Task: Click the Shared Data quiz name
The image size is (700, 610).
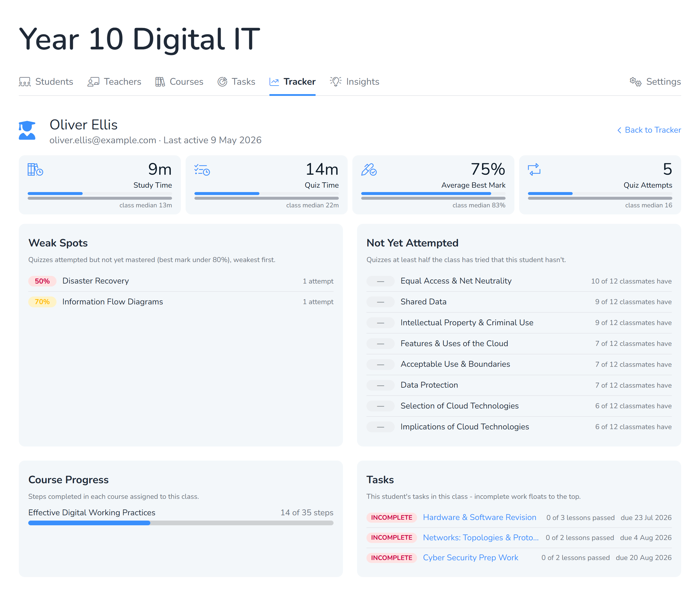Action: click(x=423, y=301)
